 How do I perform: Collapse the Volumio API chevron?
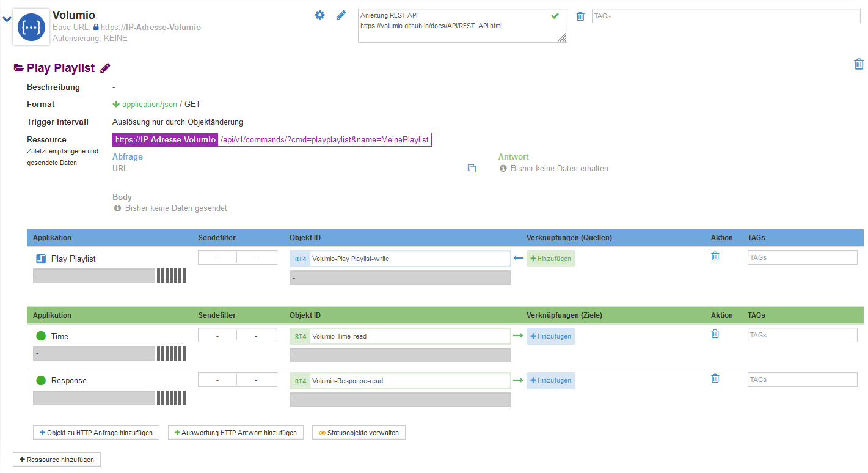pos(7,19)
